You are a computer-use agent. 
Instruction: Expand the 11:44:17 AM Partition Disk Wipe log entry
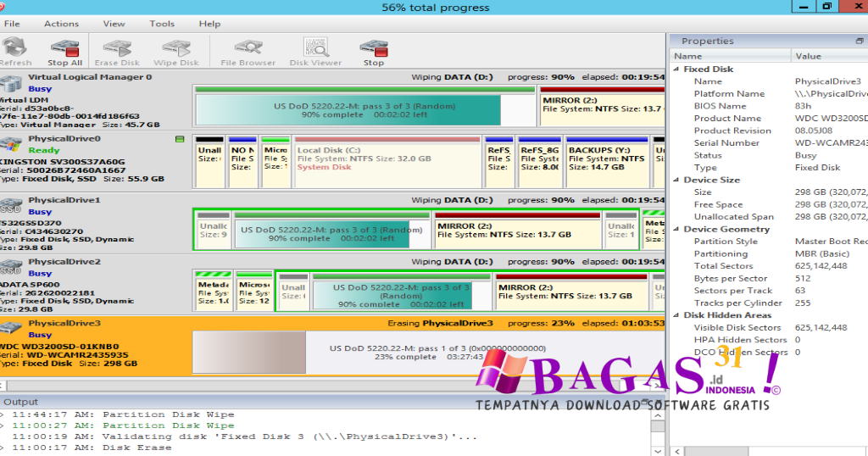click(x=3, y=414)
